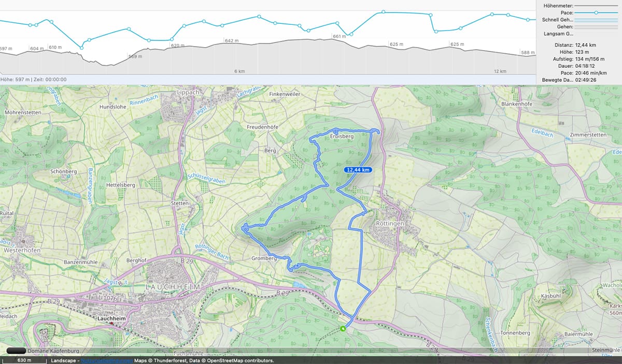Image resolution: width=622 pixels, height=364 pixels.
Task: Select the route waypoint circle at Erbisberg
Action: (336, 130)
